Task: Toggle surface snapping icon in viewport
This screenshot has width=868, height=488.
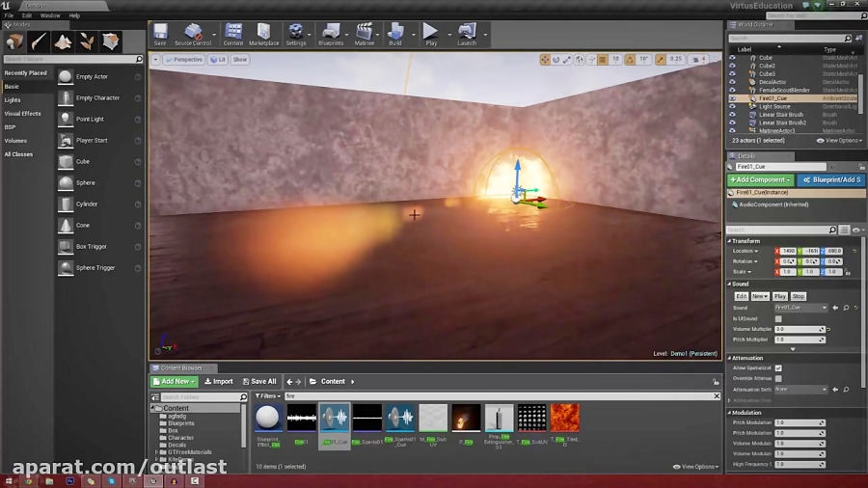Action: pos(591,59)
